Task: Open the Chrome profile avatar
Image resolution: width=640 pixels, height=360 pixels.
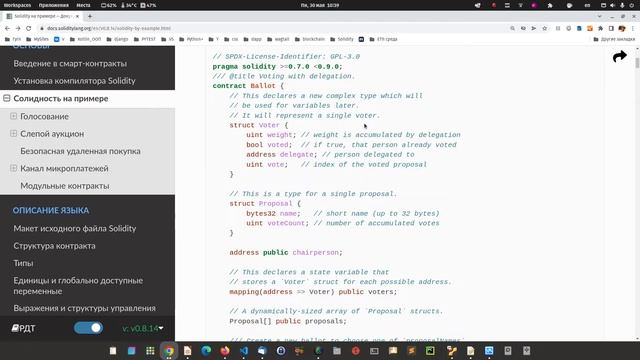Action: tap(622, 28)
